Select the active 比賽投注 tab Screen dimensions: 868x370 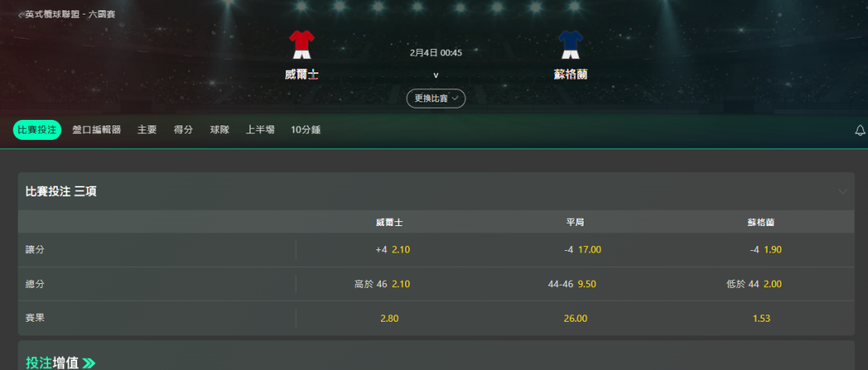tap(37, 130)
